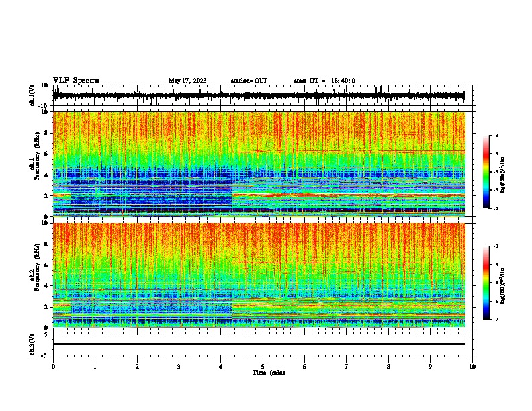Click the "5" tick on ch.3(V) axis
Image resolution: width=532 pixels, height=411 pixels.
pyautogui.click(x=47, y=334)
